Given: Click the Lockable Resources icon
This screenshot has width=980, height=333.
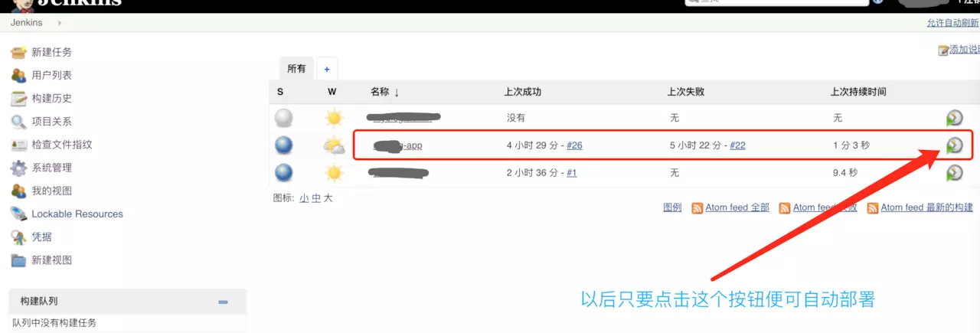Looking at the screenshot, I should click(19, 214).
